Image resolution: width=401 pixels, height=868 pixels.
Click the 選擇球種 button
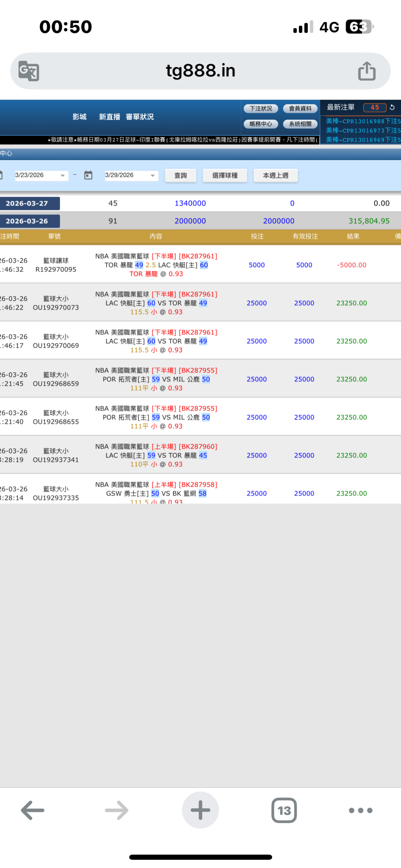[x=225, y=175]
